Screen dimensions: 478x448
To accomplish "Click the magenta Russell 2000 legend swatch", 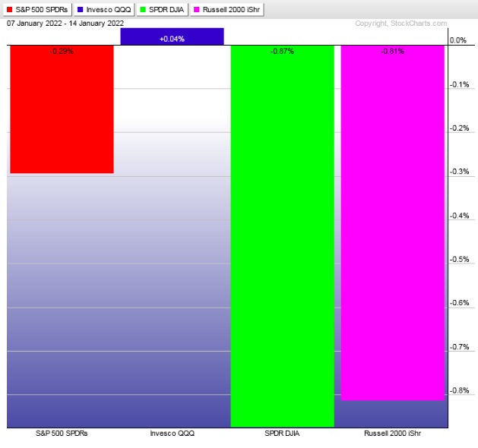I will (197, 9).
